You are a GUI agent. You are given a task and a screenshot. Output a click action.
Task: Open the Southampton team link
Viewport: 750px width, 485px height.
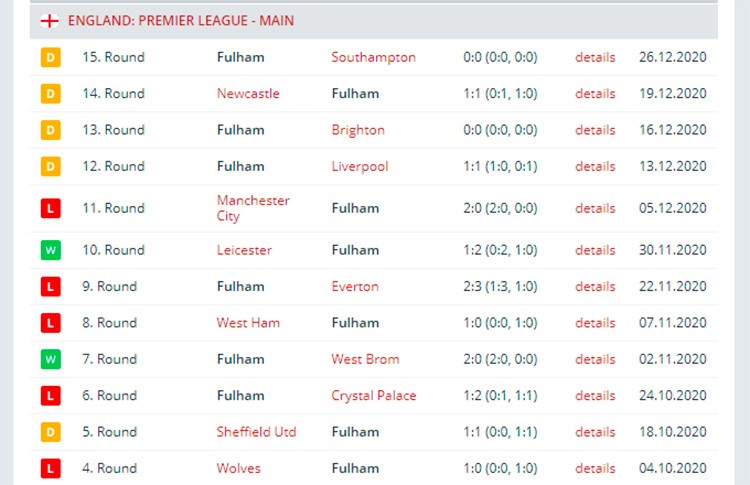tap(374, 57)
